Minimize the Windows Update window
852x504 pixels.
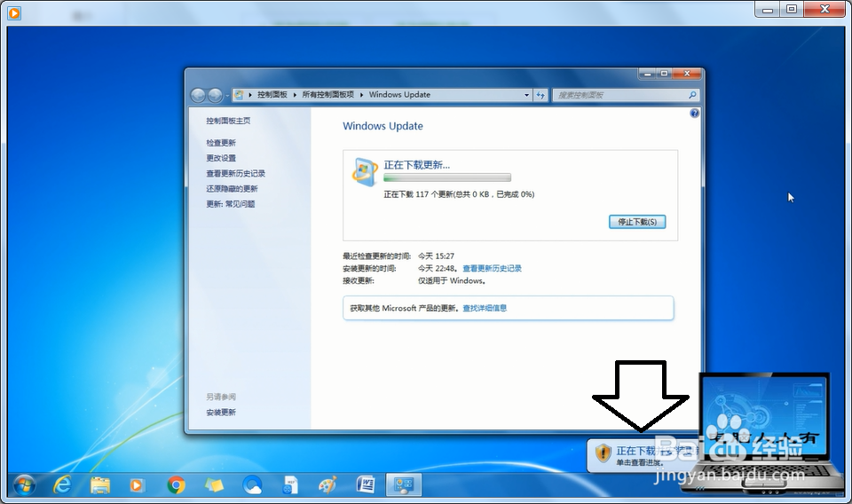pyautogui.click(x=647, y=74)
